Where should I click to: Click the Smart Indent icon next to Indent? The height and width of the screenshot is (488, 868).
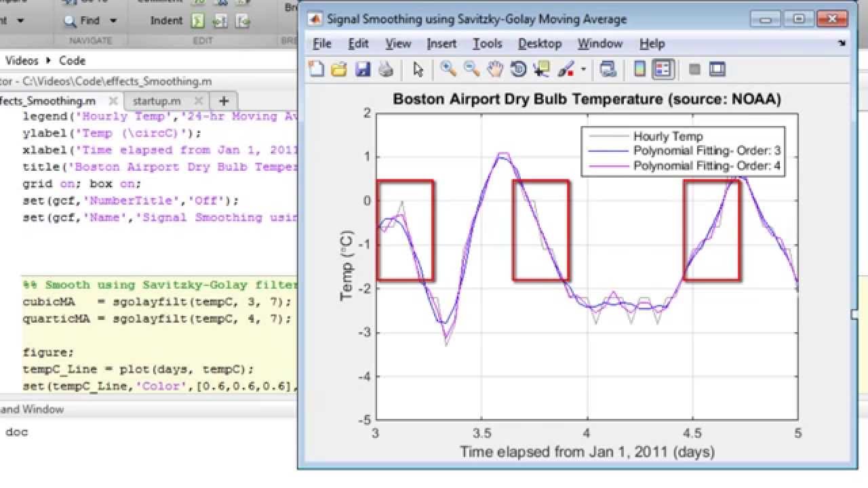(197, 21)
